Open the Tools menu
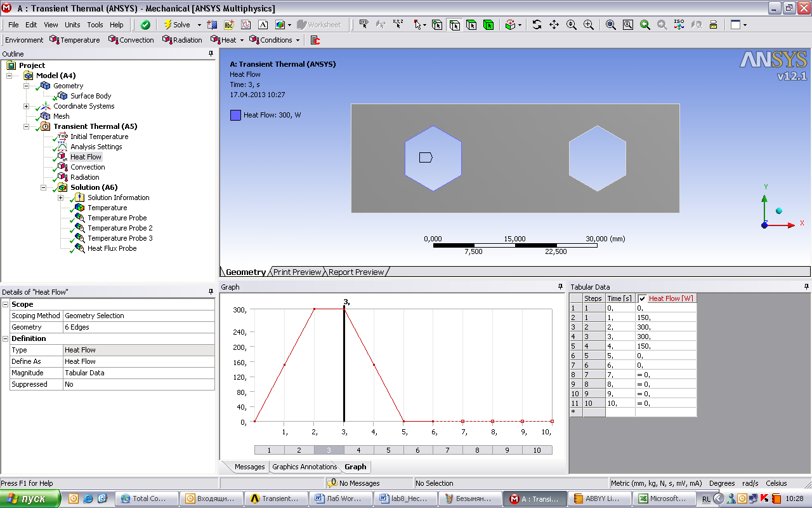This screenshot has width=812, height=508. click(x=95, y=25)
